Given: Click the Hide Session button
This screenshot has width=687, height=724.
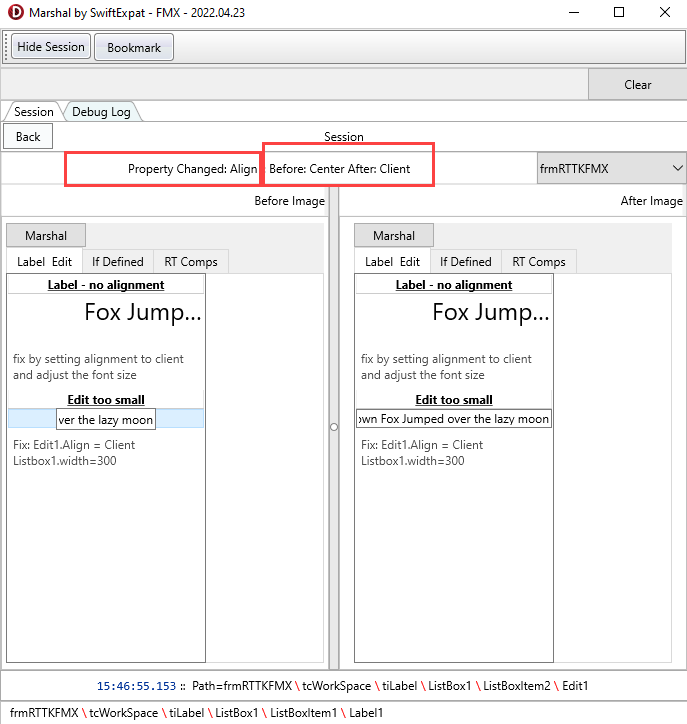Looking at the screenshot, I should coord(51,47).
